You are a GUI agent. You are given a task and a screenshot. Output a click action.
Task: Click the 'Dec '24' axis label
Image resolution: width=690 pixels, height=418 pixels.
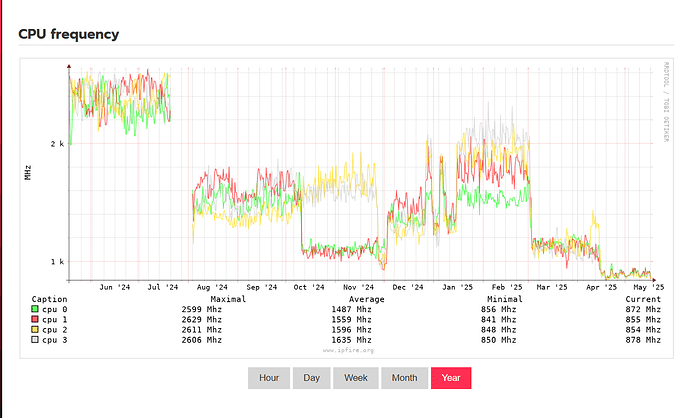click(x=407, y=287)
